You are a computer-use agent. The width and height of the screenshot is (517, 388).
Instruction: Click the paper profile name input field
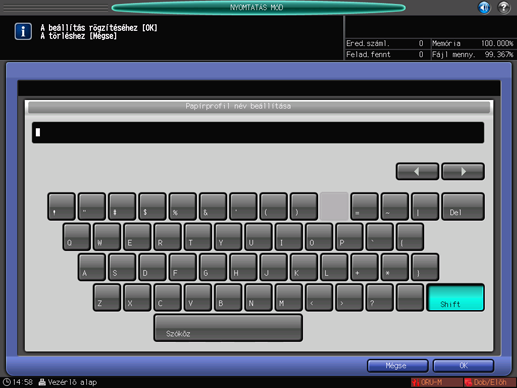pyautogui.click(x=258, y=133)
